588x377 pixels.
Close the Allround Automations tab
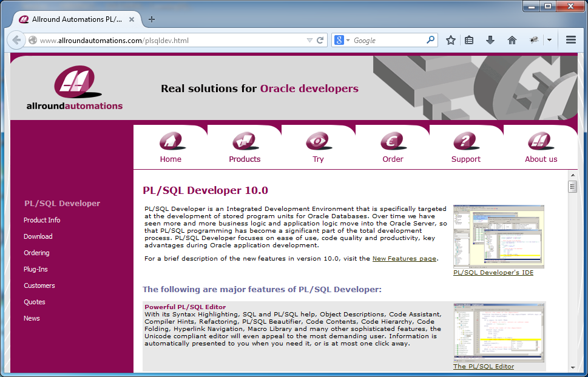(x=132, y=19)
